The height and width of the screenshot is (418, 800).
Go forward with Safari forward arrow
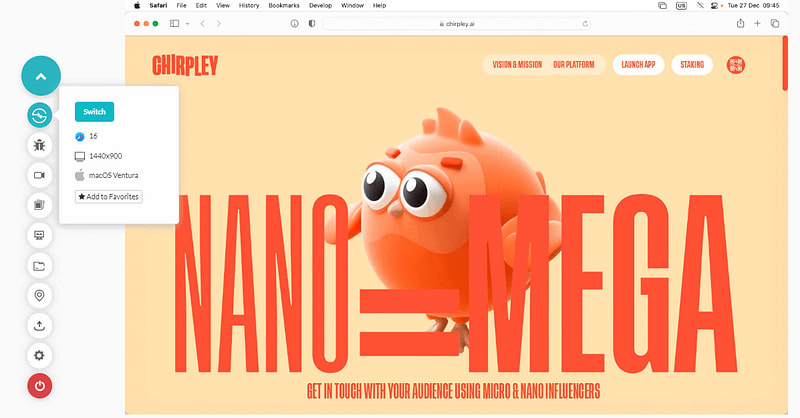click(219, 23)
